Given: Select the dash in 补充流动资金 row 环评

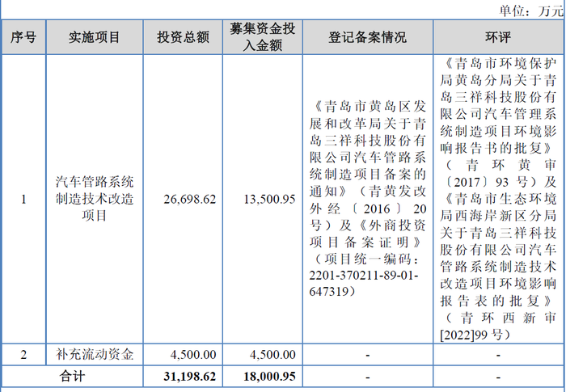Looking at the screenshot, I should point(498,356).
